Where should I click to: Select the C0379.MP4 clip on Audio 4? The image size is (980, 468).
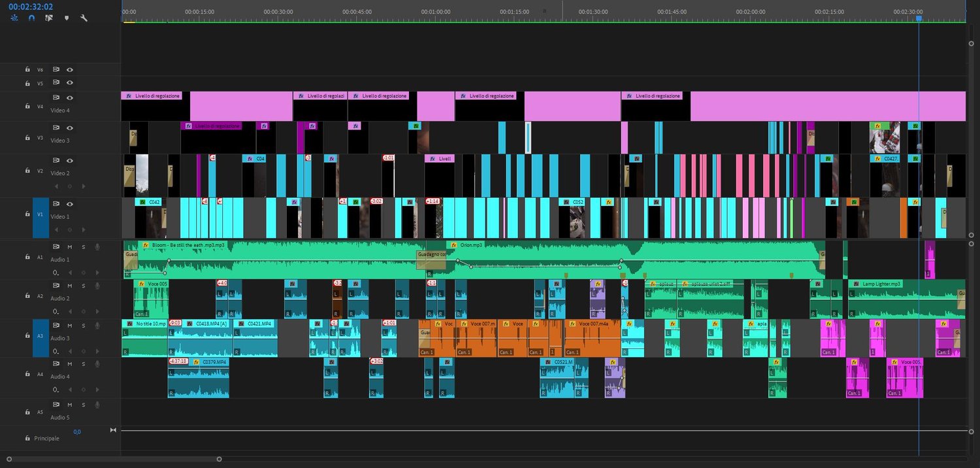click(x=199, y=377)
